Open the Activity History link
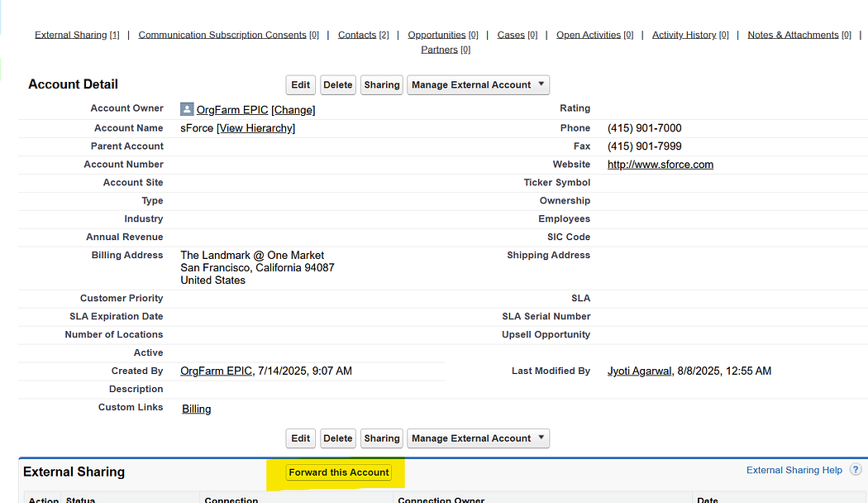The height and width of the screenshot is (503, 868). point(684,35)
